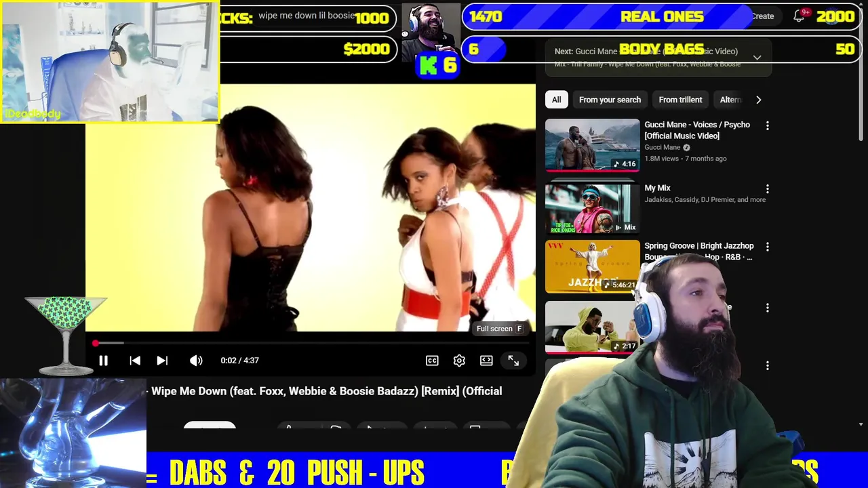Screen dimensions: 868x488
Task: Open the Gucci Mane - Voices / Psycho title
Action: click(x=697, y=130)
